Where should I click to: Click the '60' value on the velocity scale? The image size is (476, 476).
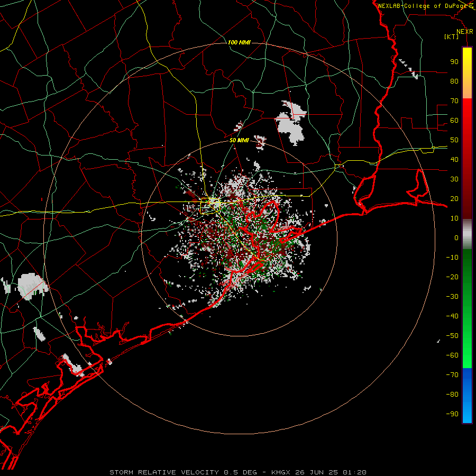point(454,121)
